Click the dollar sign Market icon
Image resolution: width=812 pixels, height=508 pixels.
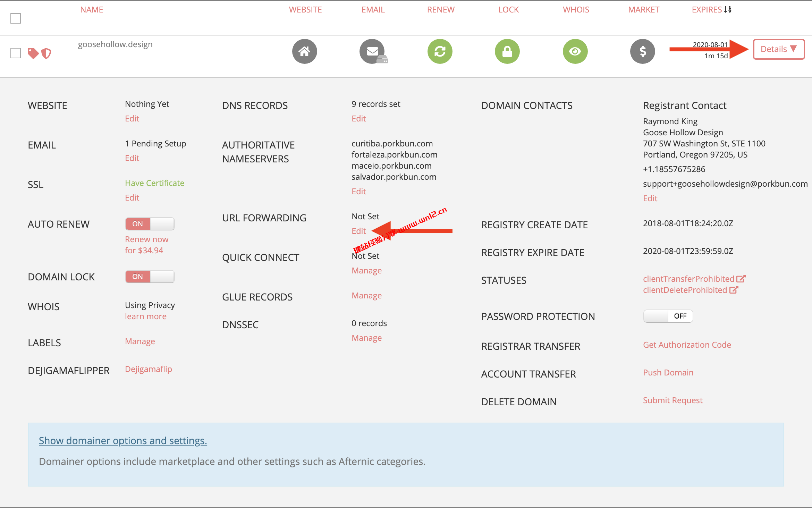click(642, 51)
